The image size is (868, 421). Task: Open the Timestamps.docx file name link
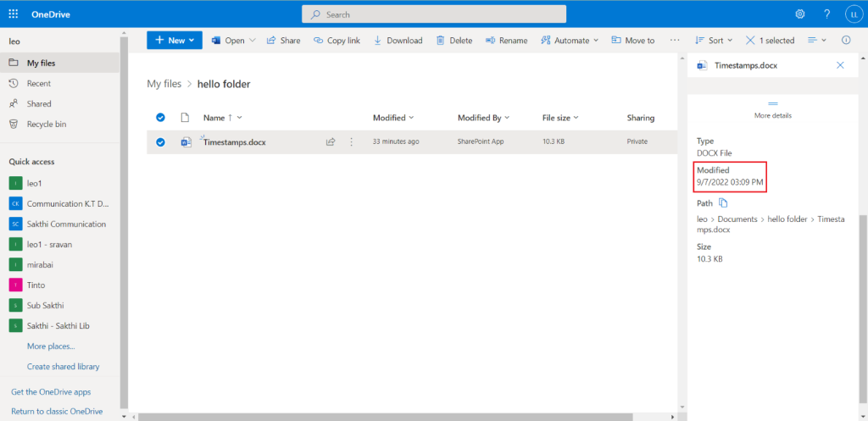click(x=235, y=142)
